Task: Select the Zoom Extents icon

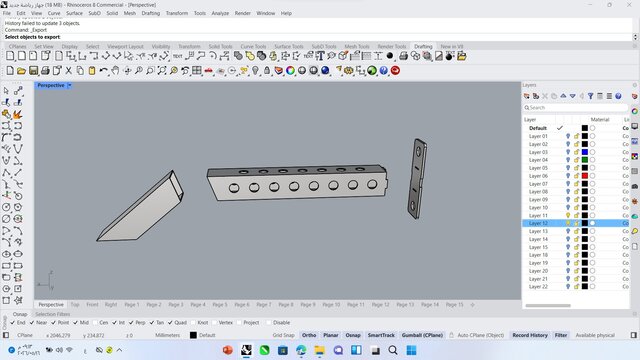Action: pyautogui.click(x=162, y=71)
